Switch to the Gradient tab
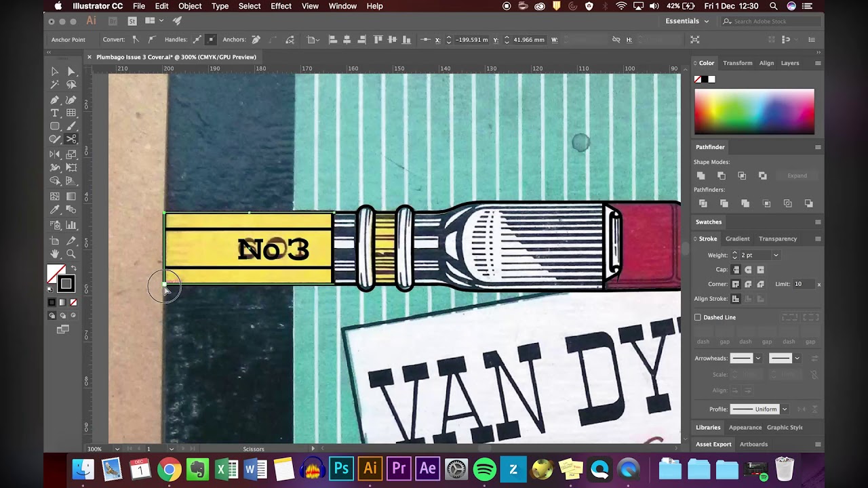This screenshot has width=868, height=488. [x=738, y=239]
